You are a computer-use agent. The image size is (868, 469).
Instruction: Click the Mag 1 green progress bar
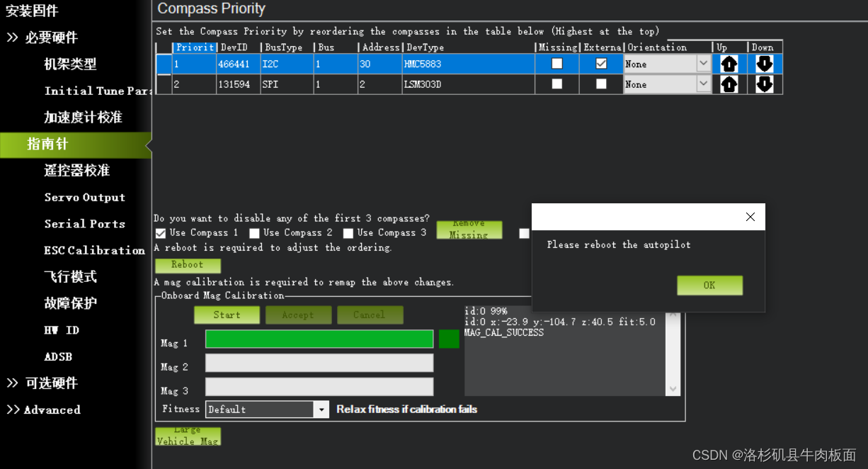tap(319, 339)
